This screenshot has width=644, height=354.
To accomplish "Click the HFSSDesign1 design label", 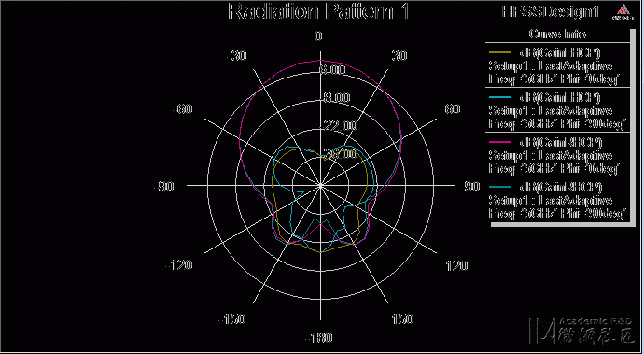I will coord(551,11).
